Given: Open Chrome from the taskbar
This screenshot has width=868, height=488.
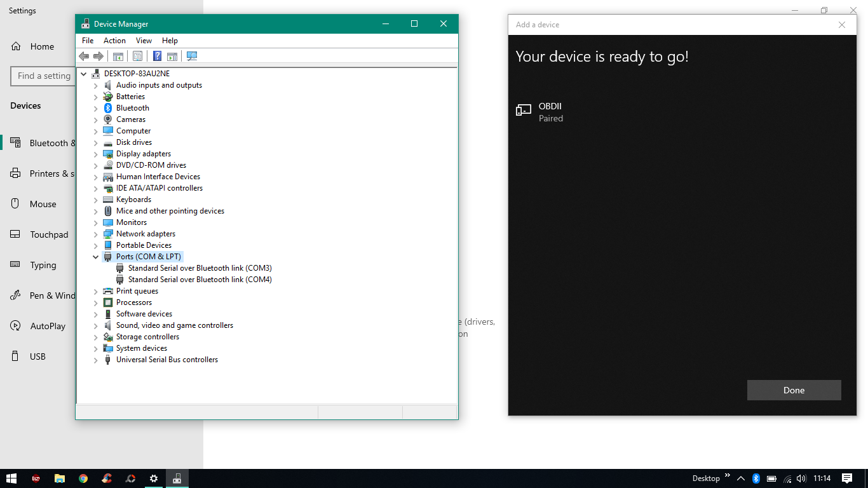Looking at the screenshot, I should 83,478.
